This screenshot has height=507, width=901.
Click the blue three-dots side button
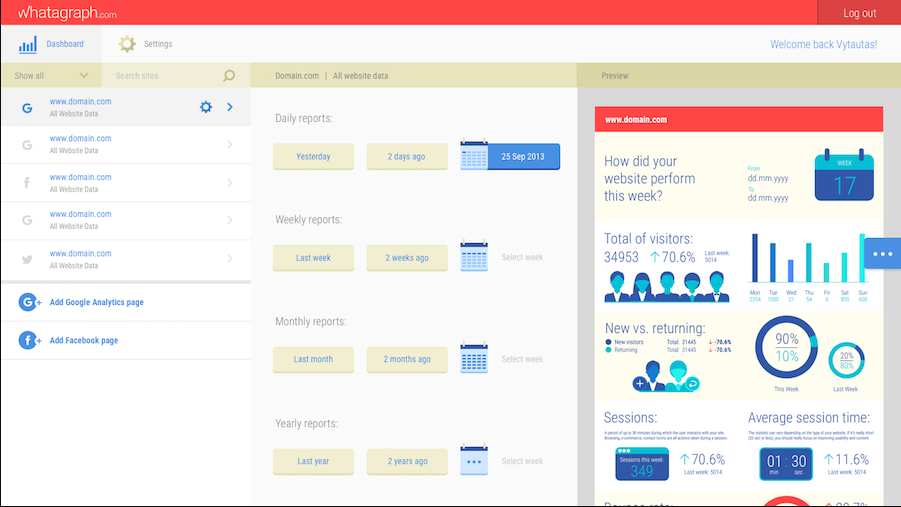(x=882, y=254)
